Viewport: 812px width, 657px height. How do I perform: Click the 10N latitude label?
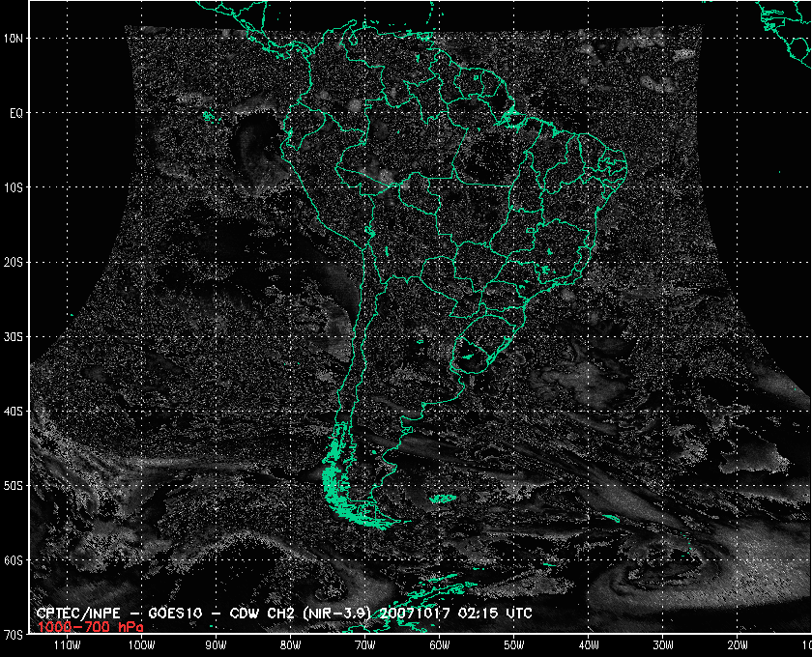14,39
